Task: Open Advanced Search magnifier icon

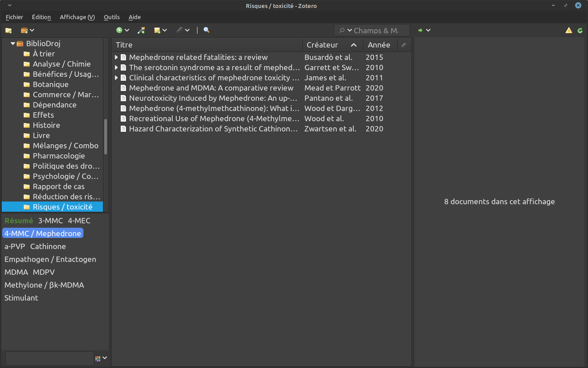Action: 206,30
